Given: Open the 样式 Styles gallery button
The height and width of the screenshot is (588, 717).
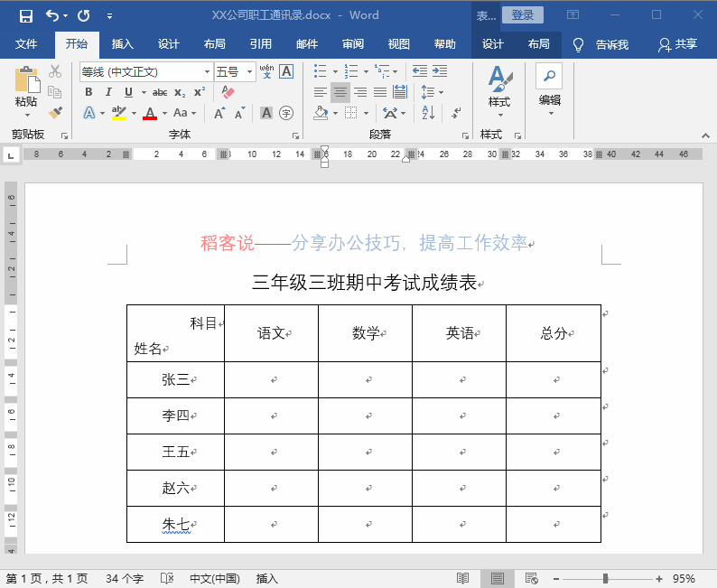Looking at the screenshot, I should coord(499,91).
